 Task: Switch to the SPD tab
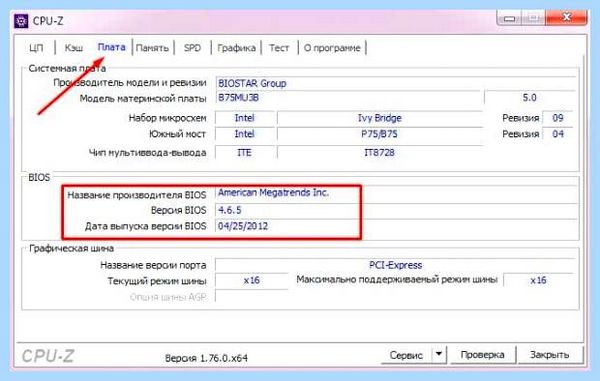pyautogui.click(x=192, y=48)
